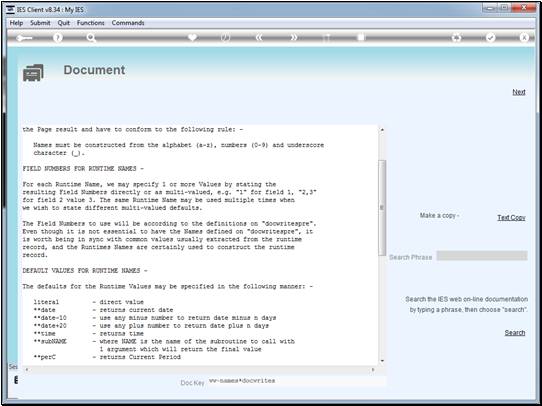Open the Commands menu
This screenshot has width=542, height=406.
pos(128,23)
